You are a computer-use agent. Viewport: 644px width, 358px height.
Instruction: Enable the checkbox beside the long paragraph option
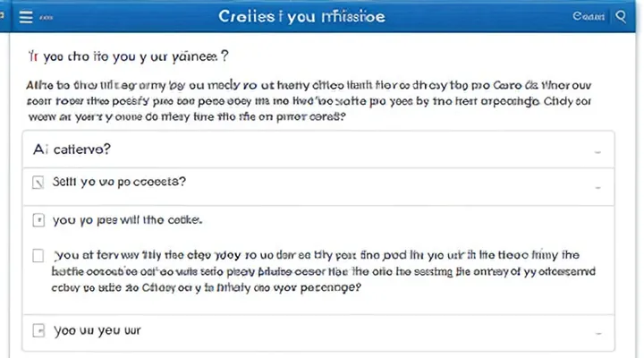[x=38, y=254]
